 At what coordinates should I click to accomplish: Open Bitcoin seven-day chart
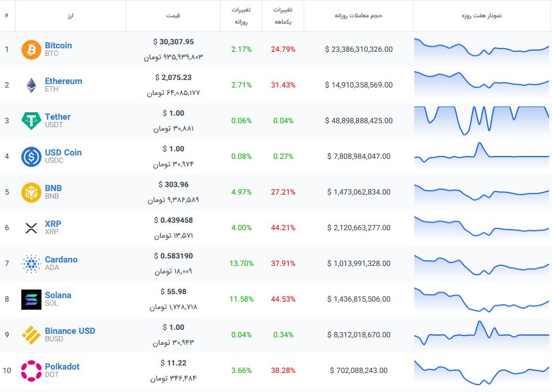(x=481, y=50)
